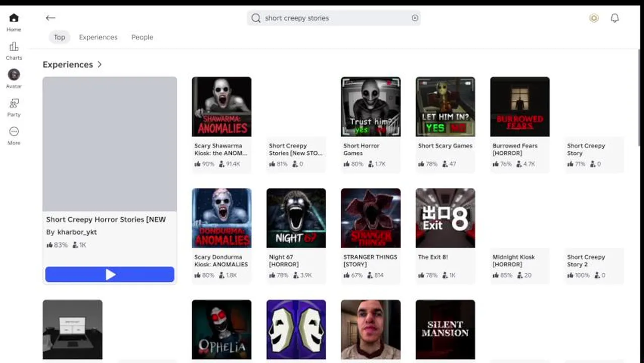Click the search box with 'short creepy stories'

coord(334,18)
